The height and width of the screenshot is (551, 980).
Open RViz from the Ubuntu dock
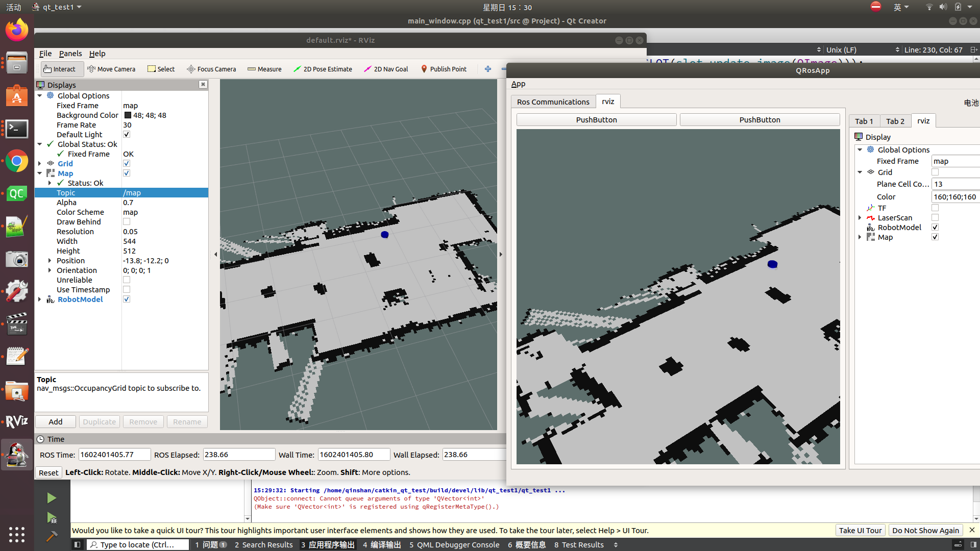(x=16, y=421)
